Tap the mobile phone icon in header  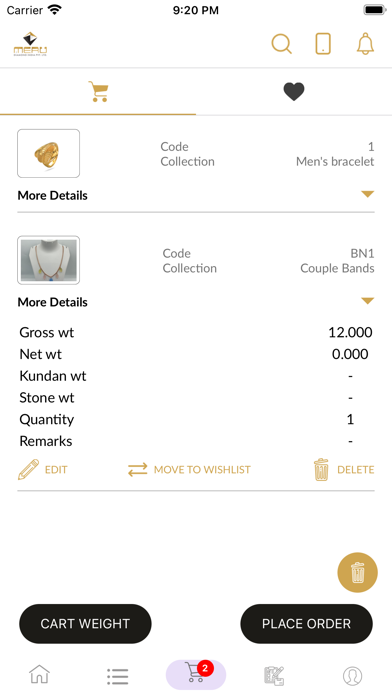323,44
